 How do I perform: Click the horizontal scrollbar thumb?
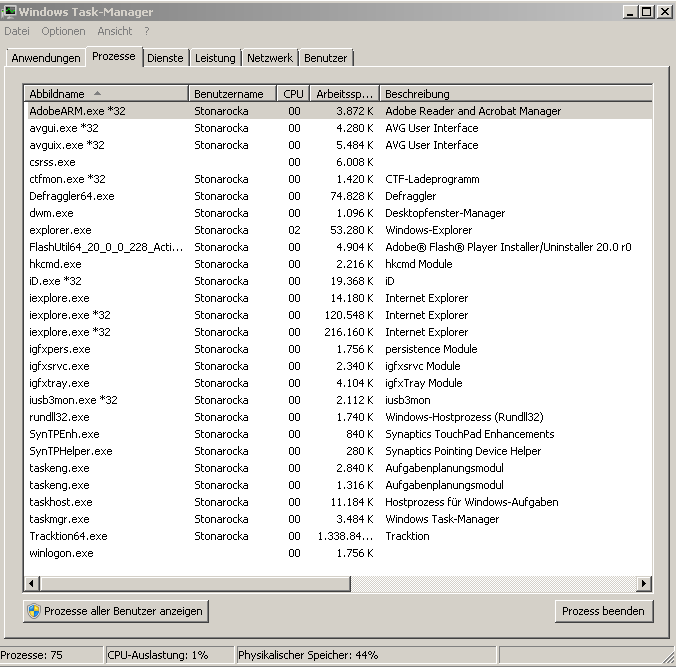click(195, 584)
